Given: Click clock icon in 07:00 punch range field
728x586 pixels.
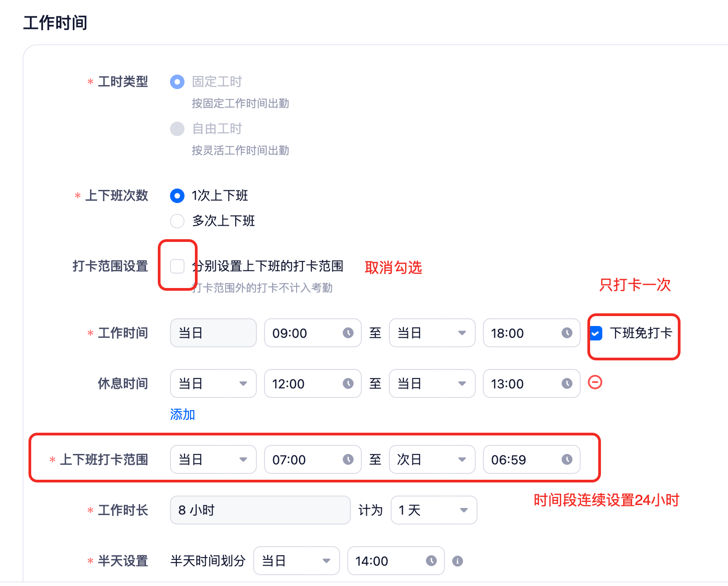Looking at the screenshot, I should (x=348, y=459).
